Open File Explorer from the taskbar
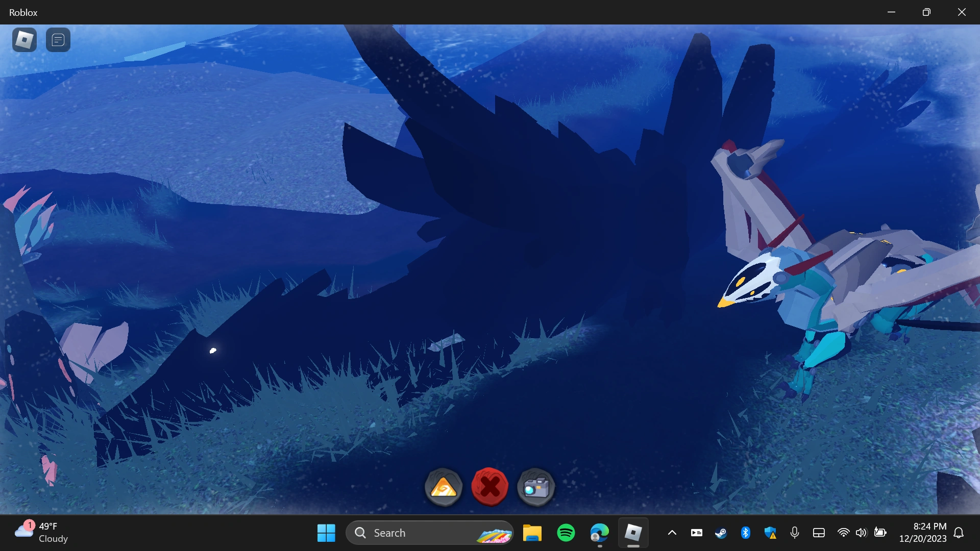Viewport: 980px width, 551px height. [532, 533]
